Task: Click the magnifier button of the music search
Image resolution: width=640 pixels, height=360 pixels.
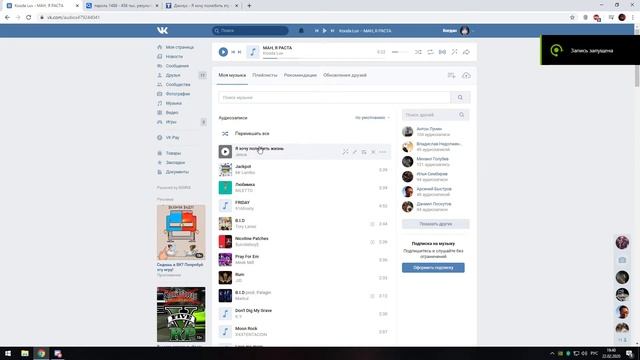Action: tap(460, 98)
